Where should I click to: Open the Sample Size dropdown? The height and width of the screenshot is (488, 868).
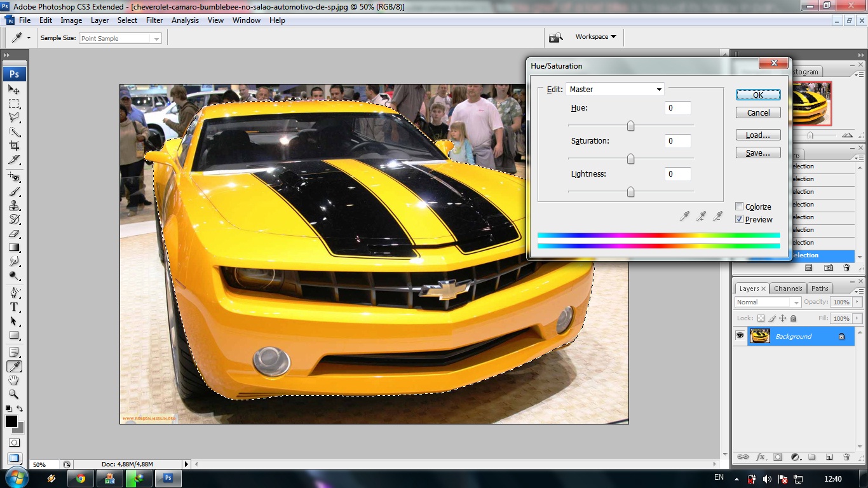point(120,38)
